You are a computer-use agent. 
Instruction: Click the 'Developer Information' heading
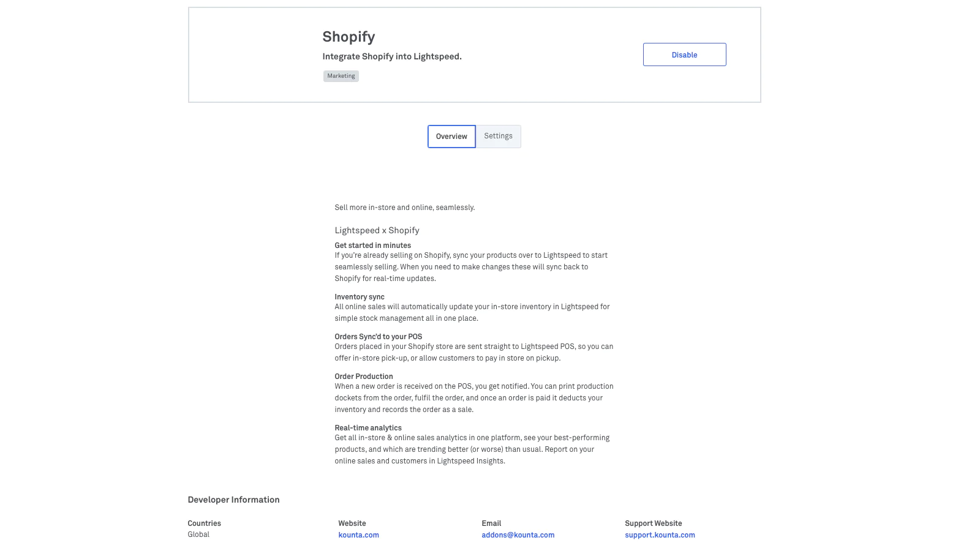pos(233,500)
